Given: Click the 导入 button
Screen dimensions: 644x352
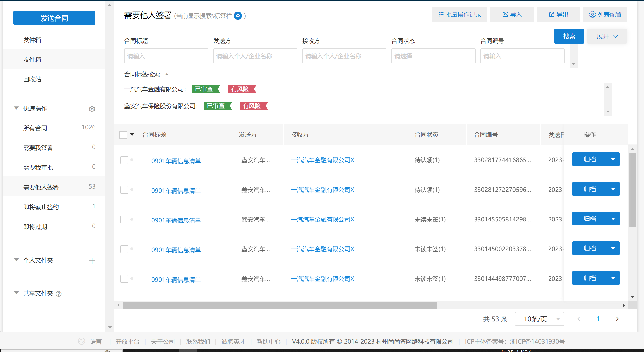Looking at the screenshot, I should click(x=512, y=15).
